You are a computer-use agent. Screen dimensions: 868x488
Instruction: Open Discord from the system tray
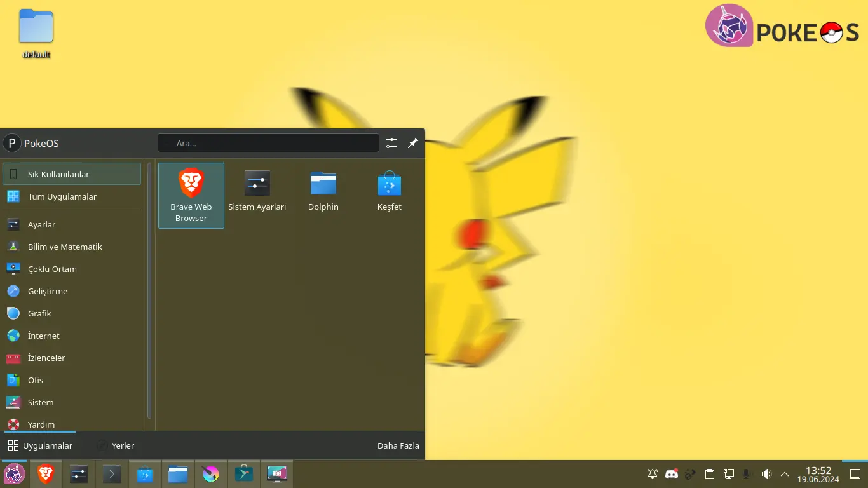(672, 474)
